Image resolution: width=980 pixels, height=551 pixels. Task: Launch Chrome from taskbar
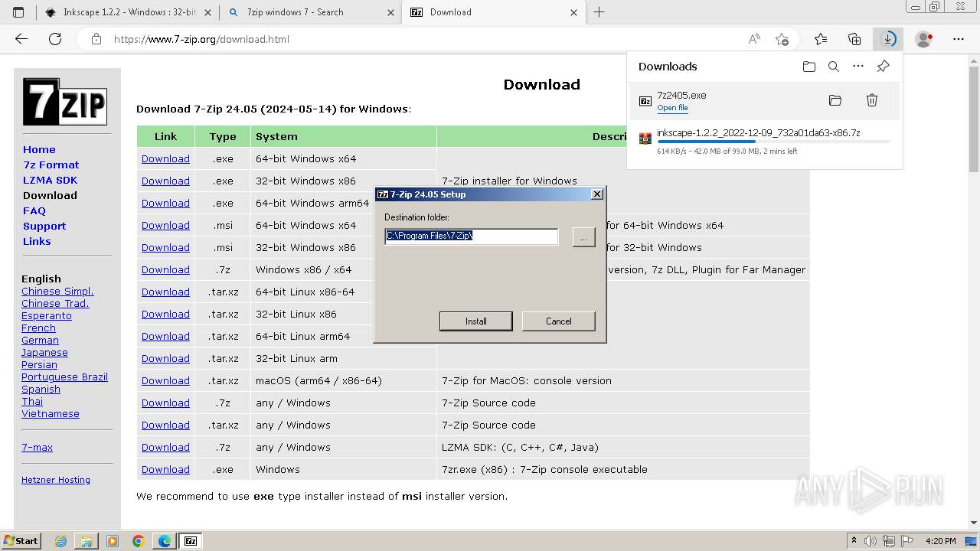[138, 541]
